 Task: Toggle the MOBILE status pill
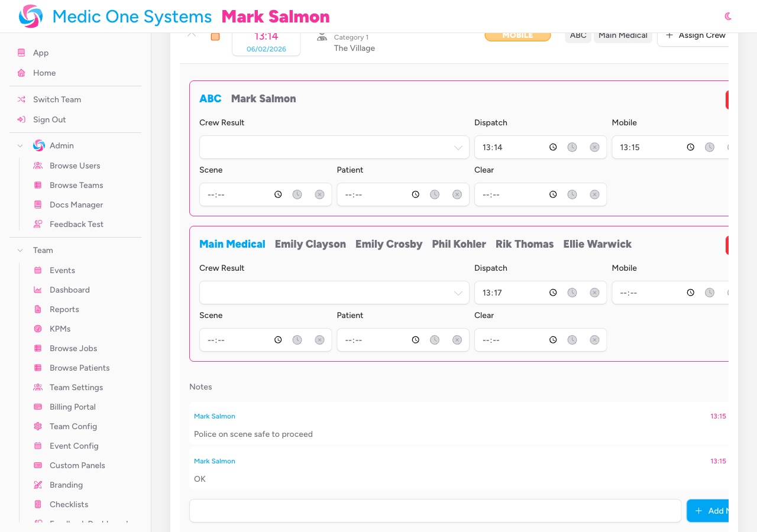(517, 35)
